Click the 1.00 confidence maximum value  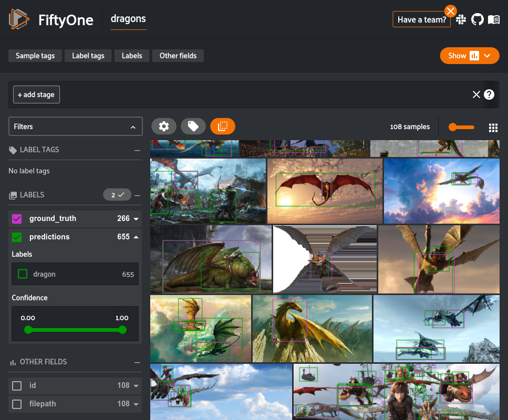(122, 318)
